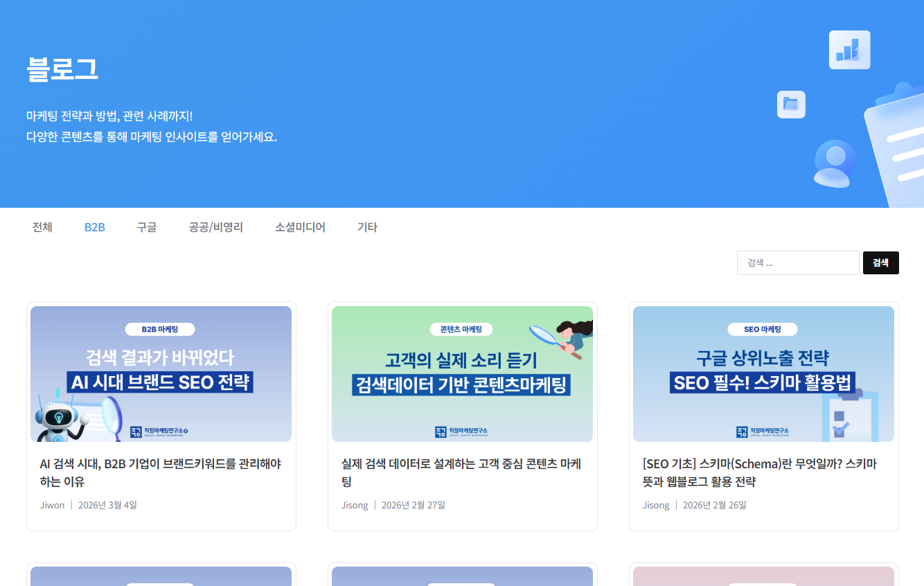Viewport: 924px width, 586px height.
Task: Switch to the 구글 category tab
Action: point(147,227)
